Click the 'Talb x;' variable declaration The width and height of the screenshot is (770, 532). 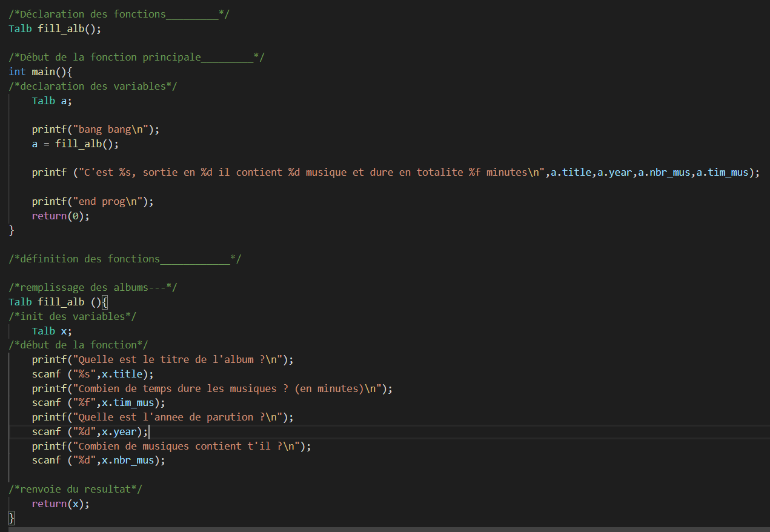click(51, 331)
